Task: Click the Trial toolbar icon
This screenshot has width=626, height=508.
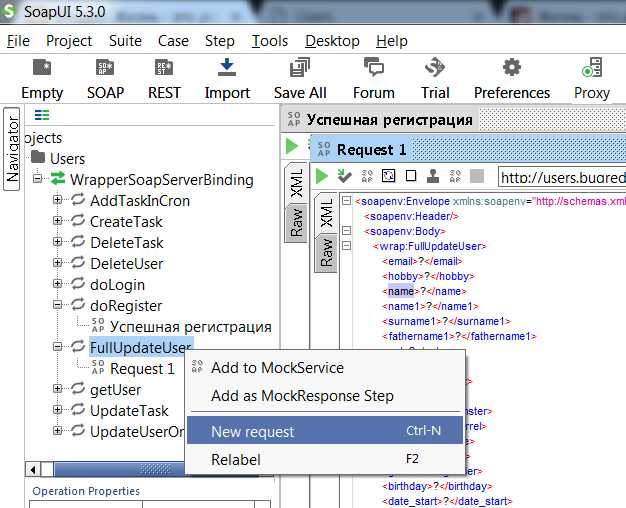Action: [x=435, y=67]
